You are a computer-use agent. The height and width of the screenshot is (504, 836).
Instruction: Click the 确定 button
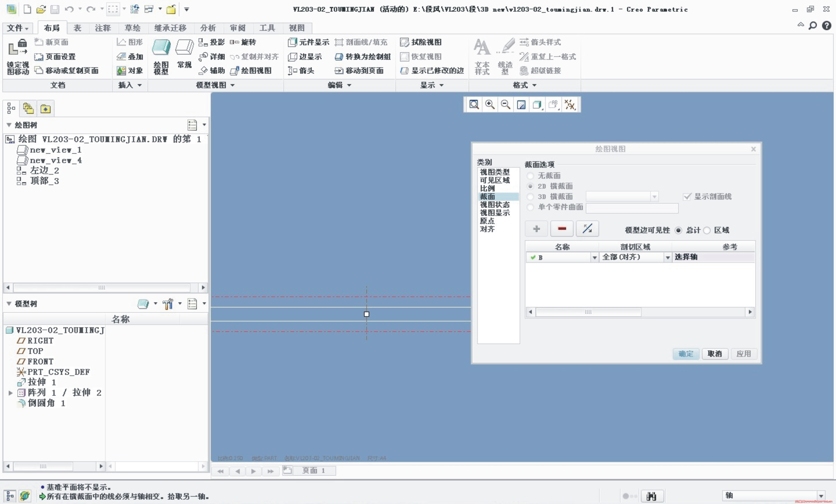tap(686, 354)
